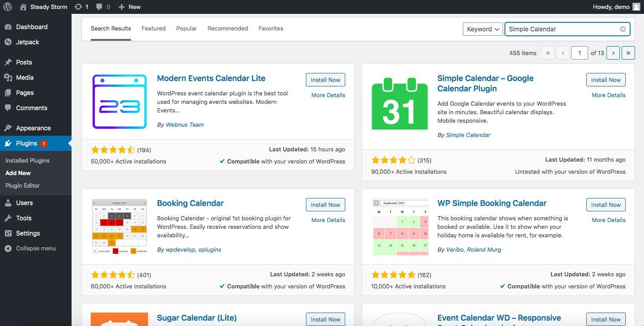Switch to the Favorites tab
This screenshot has height=326, width=644.
tap(271, 29)
